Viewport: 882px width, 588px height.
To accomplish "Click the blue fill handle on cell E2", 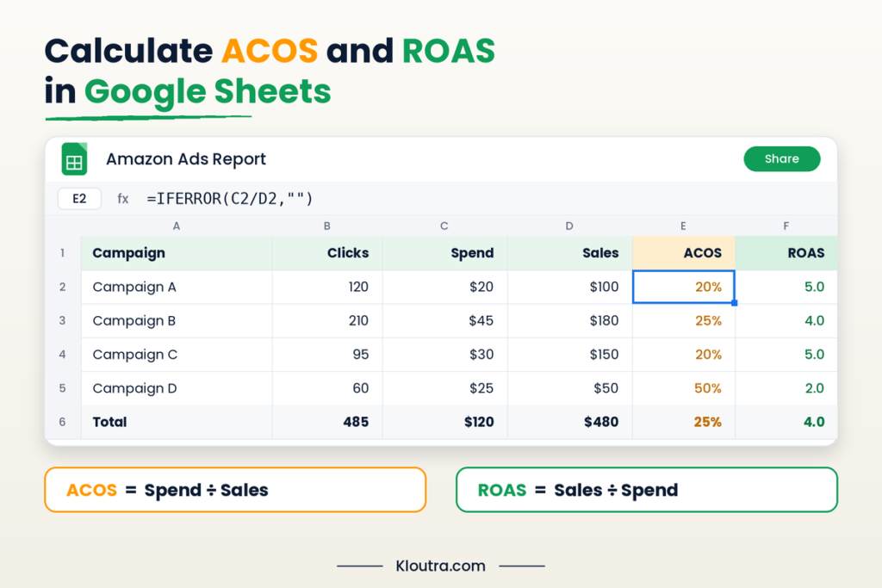I will [734, 303].
